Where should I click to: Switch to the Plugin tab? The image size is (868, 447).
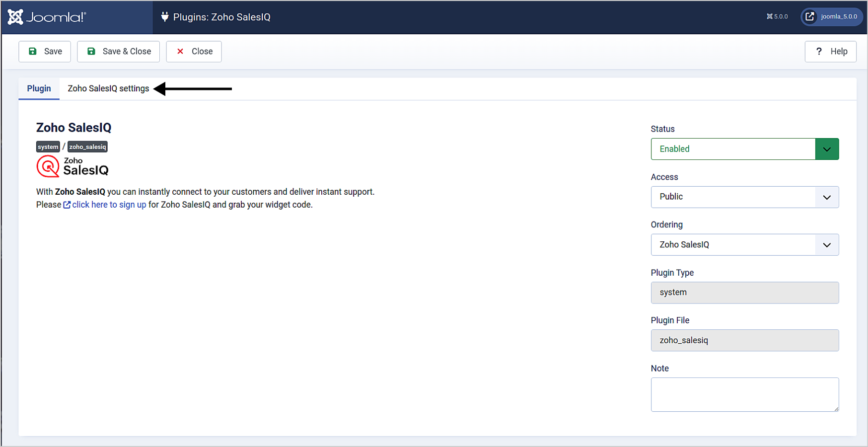tap(39, 88)
